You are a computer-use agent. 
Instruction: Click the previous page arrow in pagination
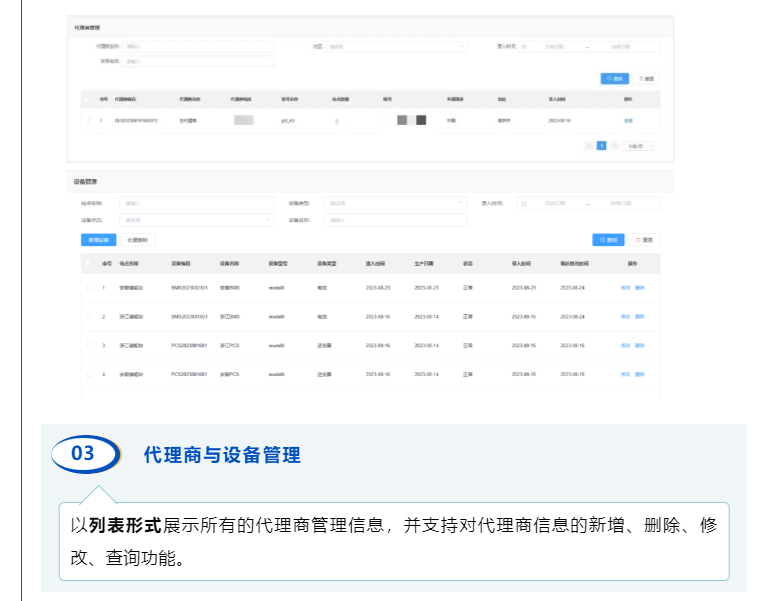(589, 145)
